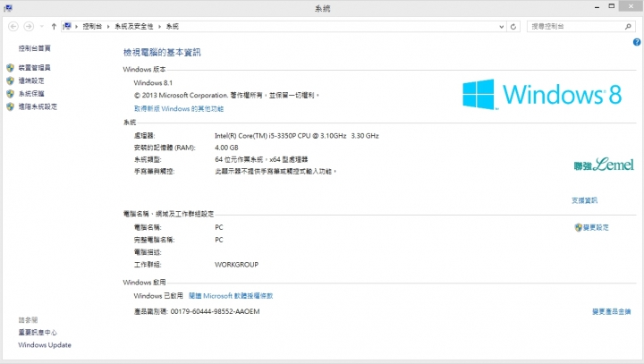Click the shield icon beside 進階系統設定
The width and height of the screenshot is (644, 364).
click(x=10, y=106)
